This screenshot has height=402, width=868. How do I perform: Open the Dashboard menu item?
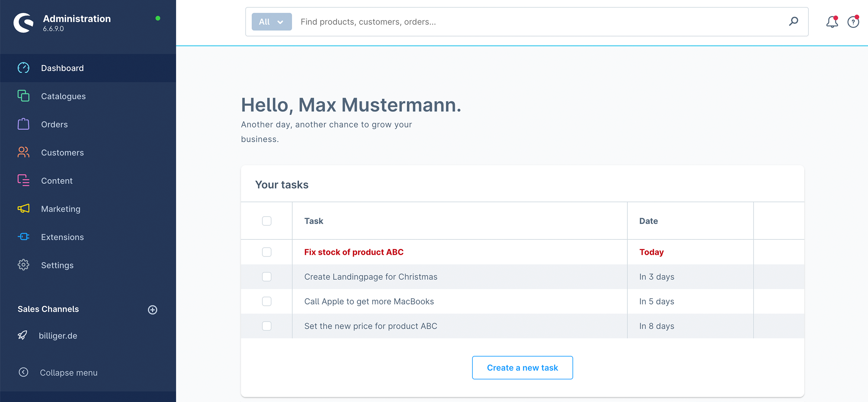pyautogui.click(x=88, y=68)
